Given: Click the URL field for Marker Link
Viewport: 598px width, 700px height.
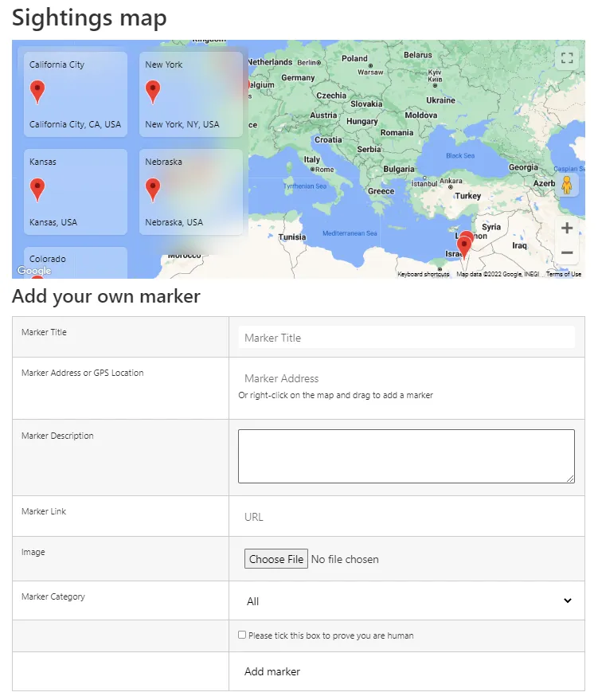Looking at the screenshot, I should [x=406, y=516].
